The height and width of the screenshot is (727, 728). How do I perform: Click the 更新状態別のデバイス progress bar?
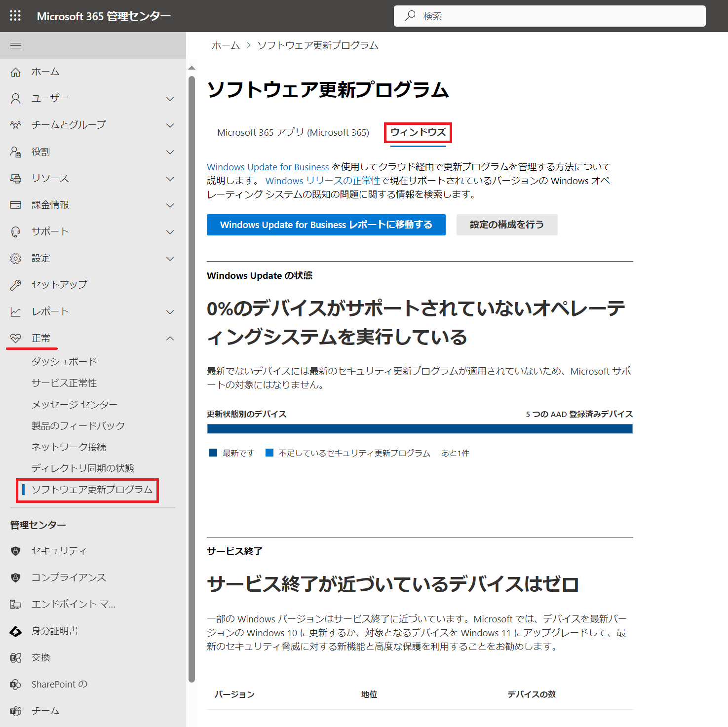420,429
